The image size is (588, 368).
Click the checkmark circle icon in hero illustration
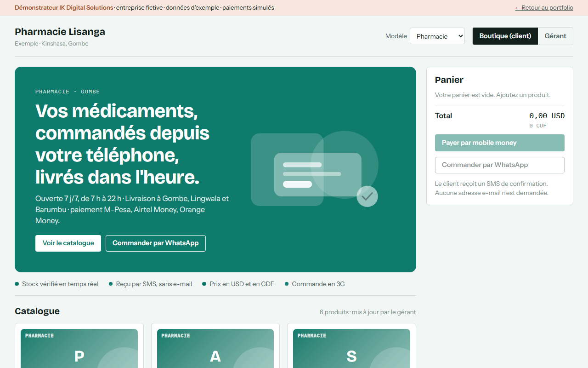tap(367, 196)
